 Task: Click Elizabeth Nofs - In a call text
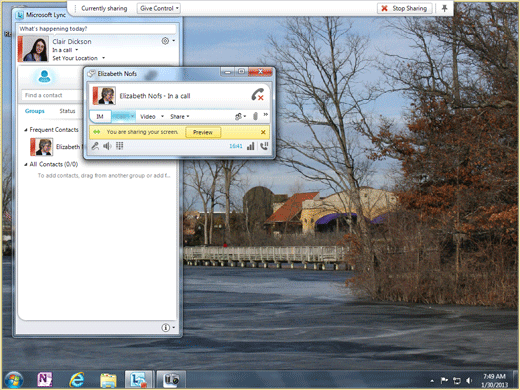pos(155,96)
